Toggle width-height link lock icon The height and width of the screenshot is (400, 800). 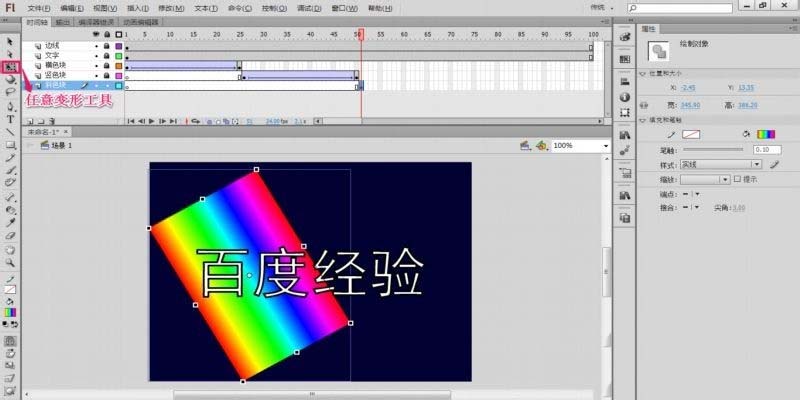point(644,105)
